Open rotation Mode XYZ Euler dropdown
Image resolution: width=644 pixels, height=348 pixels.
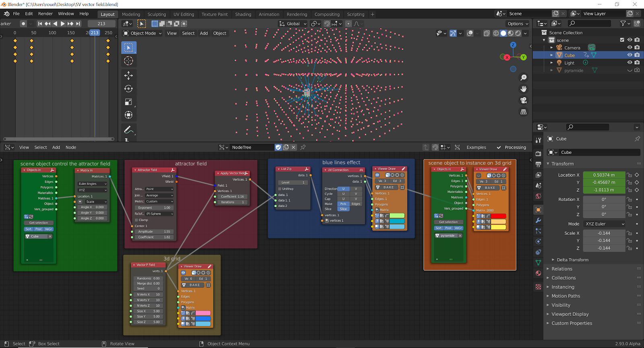tap(605, 224)
